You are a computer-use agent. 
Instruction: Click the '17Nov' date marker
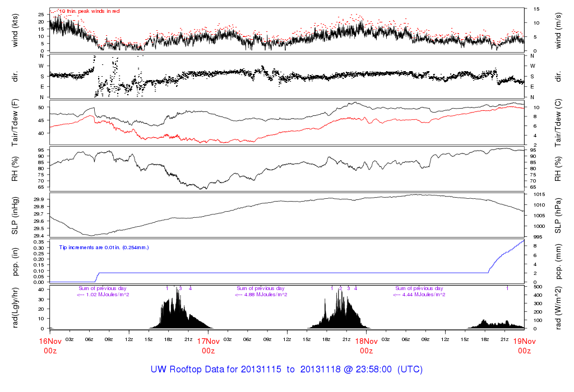(209, 342)
